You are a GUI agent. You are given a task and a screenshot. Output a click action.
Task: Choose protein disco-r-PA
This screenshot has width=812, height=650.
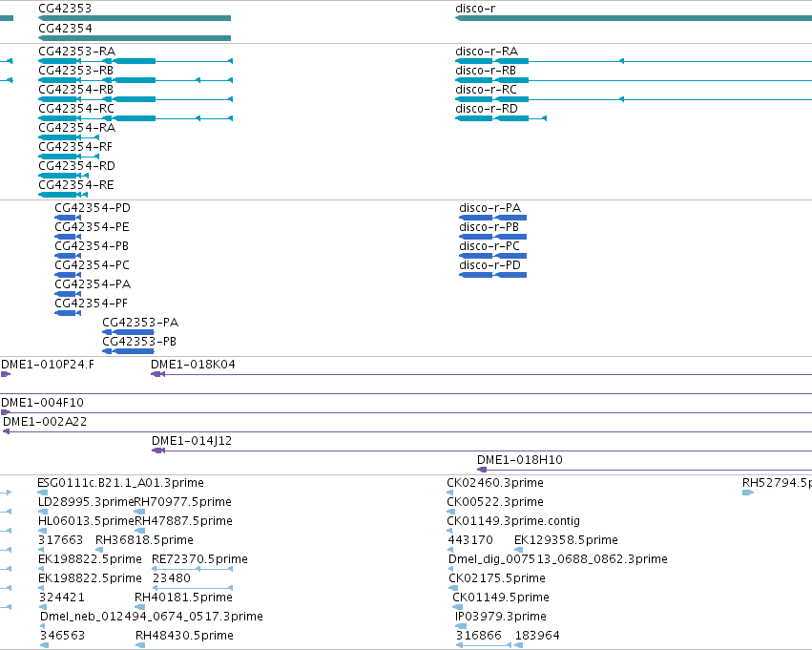[x=492, y=218]
